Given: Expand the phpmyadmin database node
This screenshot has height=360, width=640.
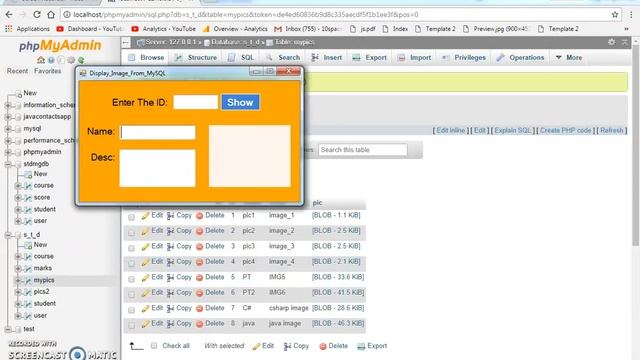Looking at the screenshot, I should (8, 152).
